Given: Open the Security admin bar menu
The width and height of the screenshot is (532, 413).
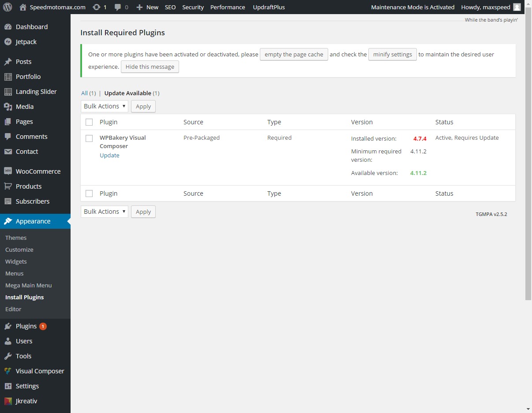Looking at the screenshot, I should pos(193,7).
